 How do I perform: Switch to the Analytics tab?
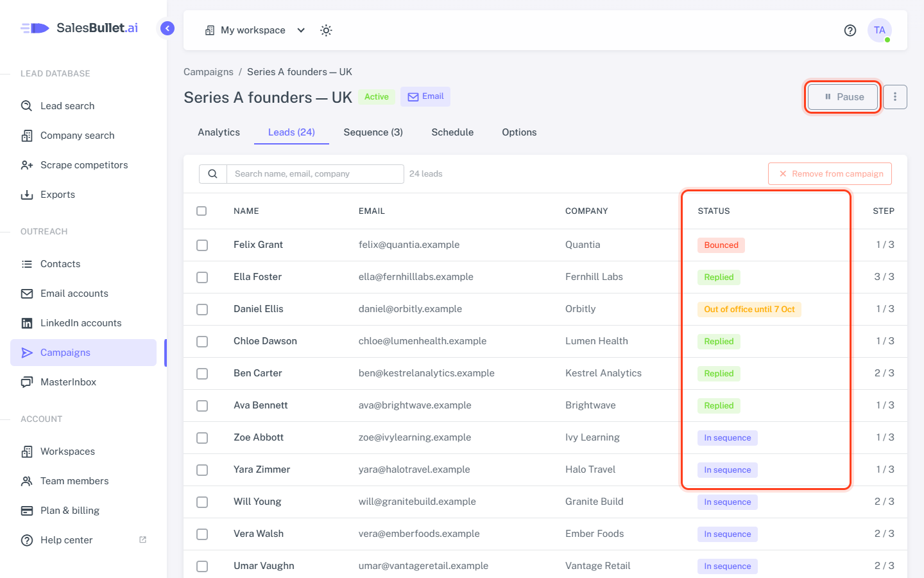coord(219,132)
